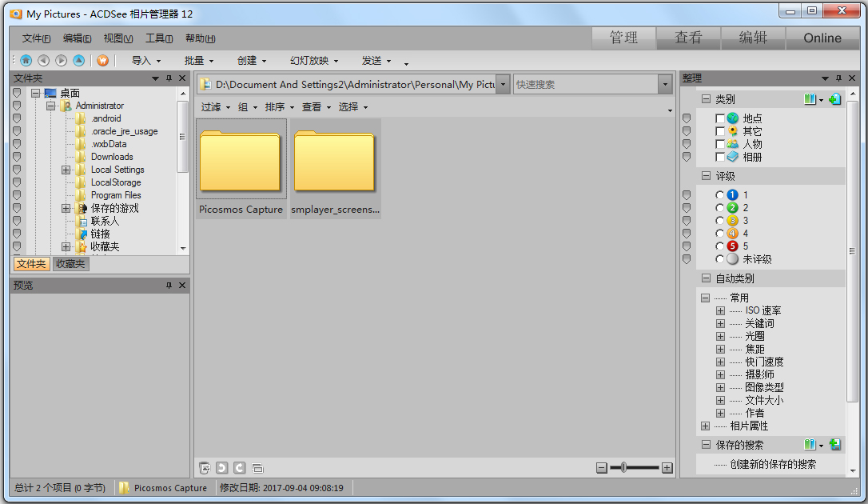Select the smplayer_screens... folder thumbnail

(x=335, y=168)
